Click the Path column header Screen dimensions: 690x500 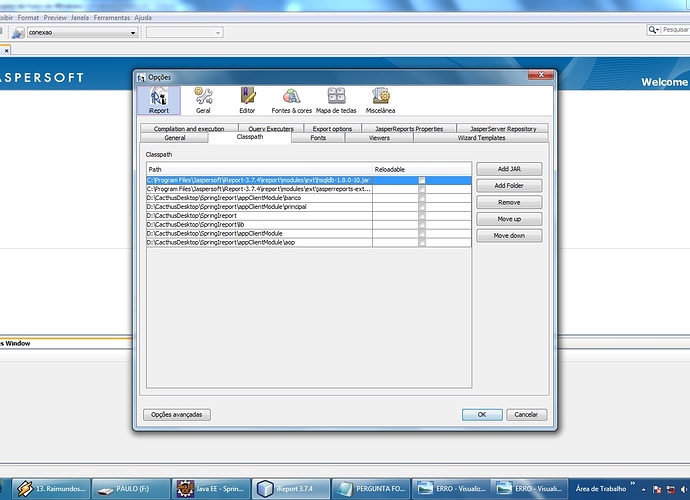(x=259, y=169)
